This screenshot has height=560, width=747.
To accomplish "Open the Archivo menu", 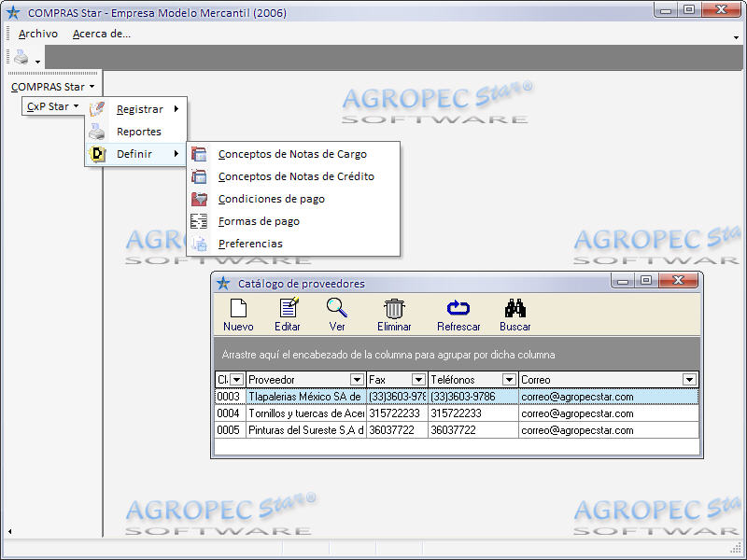I will coord(38,34).
